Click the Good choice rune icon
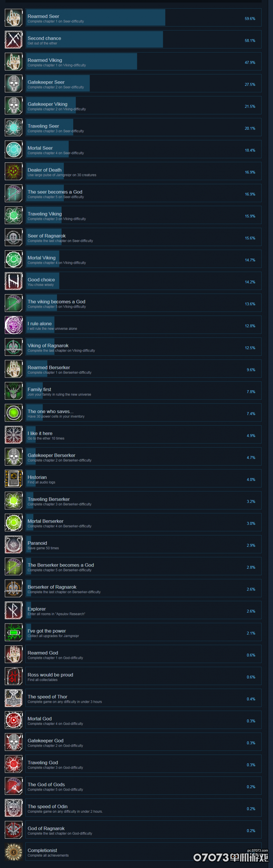273x868 pixels. click(x=14, y=281)
